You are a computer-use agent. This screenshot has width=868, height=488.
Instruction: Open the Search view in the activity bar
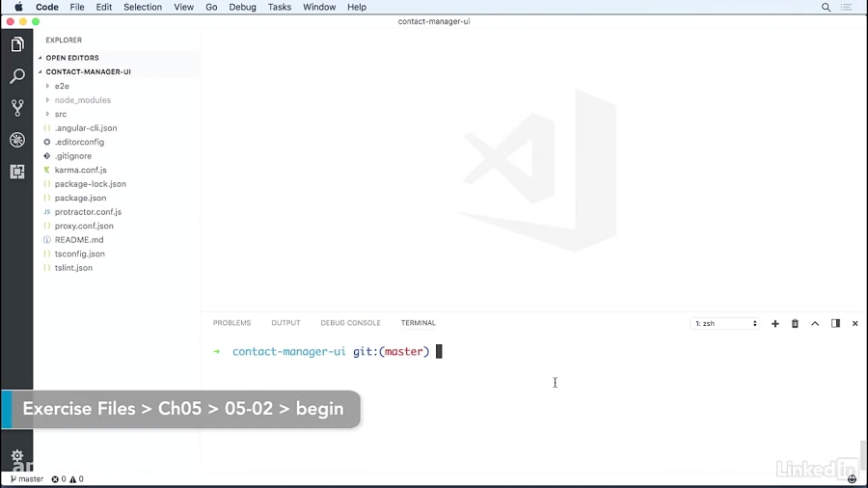tap(17, 76)
